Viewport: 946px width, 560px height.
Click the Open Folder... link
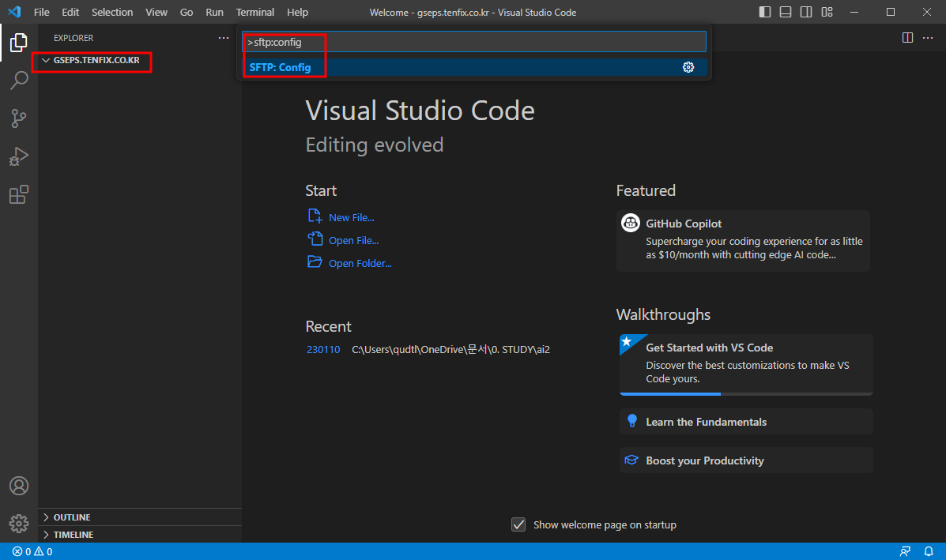point(360,264)
